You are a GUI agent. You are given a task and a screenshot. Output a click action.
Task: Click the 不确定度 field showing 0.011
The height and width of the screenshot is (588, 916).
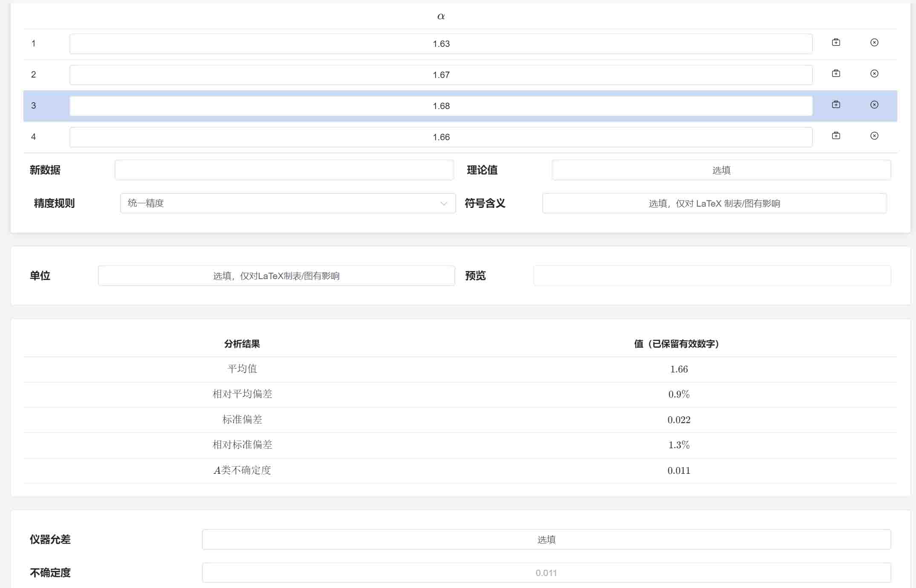(546, 573)
